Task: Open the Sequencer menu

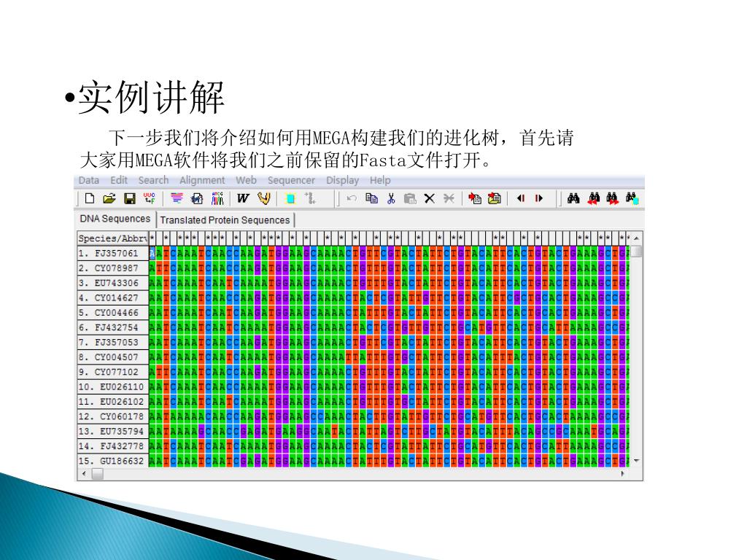Action: pos(291,180)
